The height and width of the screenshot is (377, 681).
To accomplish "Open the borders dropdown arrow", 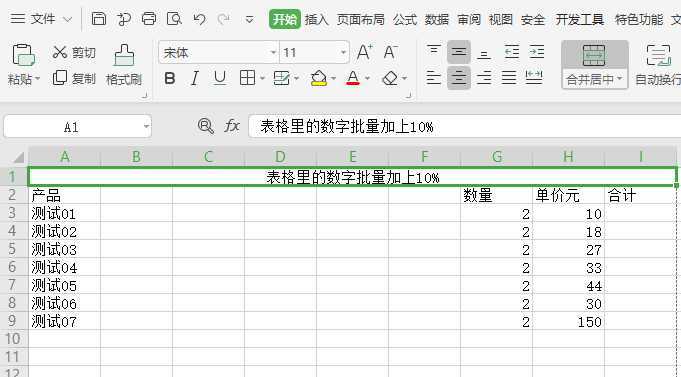I will 262,79.
